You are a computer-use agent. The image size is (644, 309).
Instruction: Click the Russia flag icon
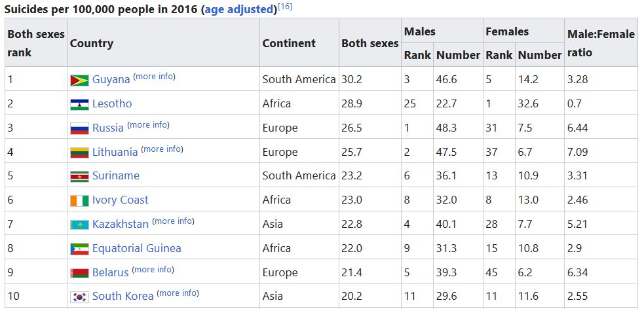click(x=79, y=129)
